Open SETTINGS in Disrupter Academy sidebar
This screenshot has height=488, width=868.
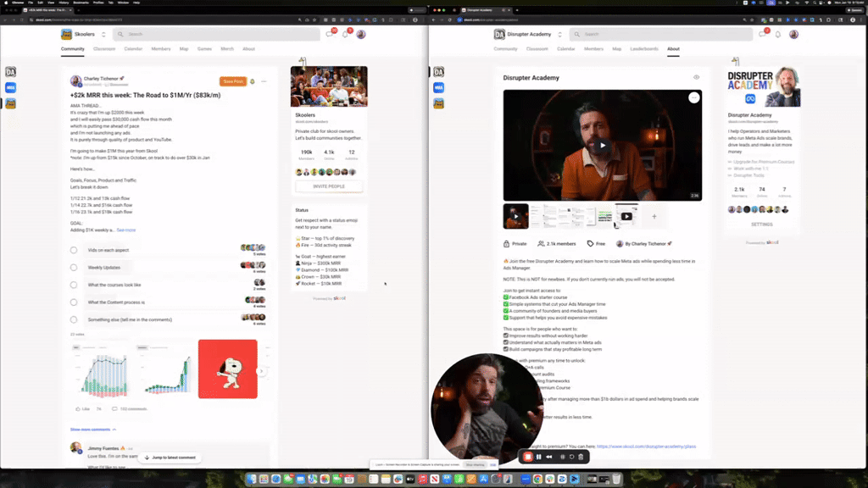[x=762, y=225]
